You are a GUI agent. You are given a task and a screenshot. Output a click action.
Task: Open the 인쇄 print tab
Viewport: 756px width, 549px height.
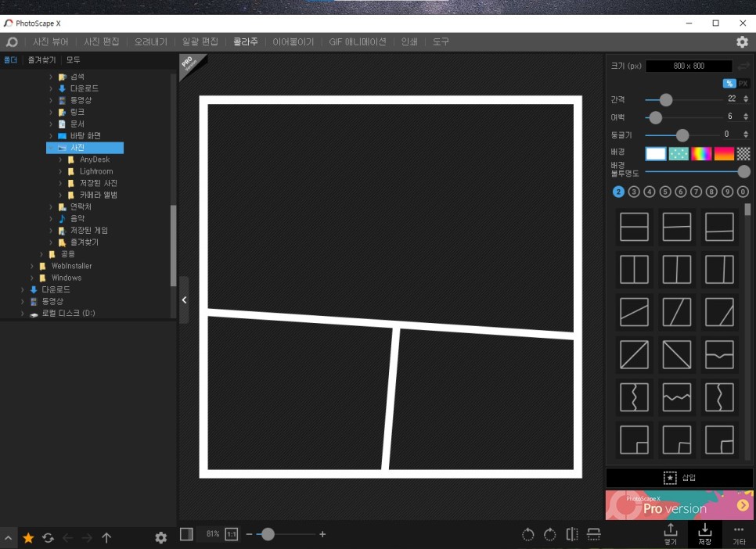pos(409,42)
